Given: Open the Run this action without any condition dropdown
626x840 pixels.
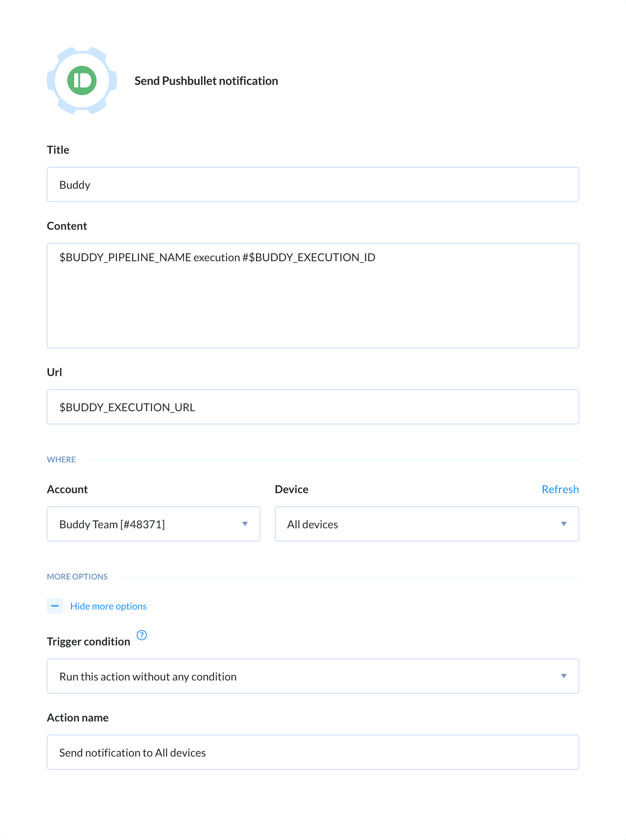Looking at the screenshot, I should click(x=313, y=676).
